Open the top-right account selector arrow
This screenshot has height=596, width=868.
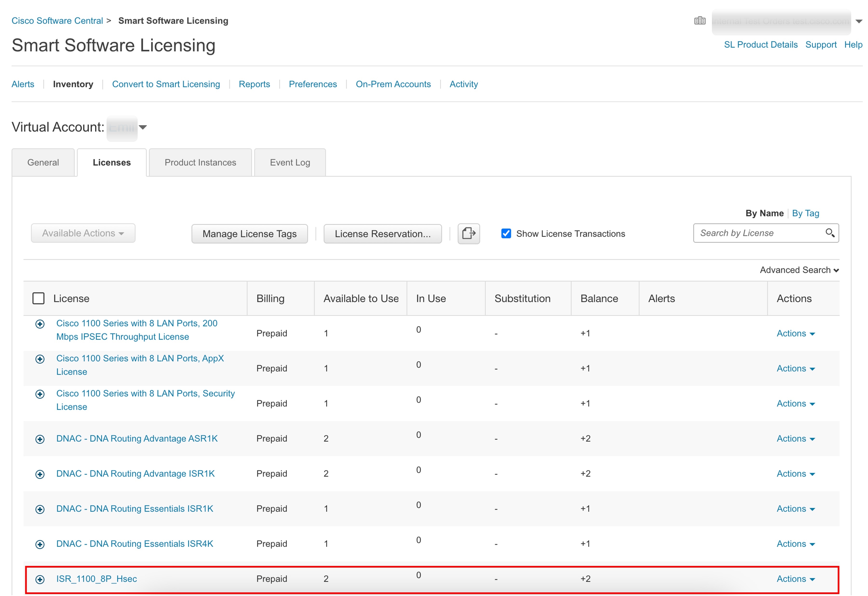pos(859,21)
